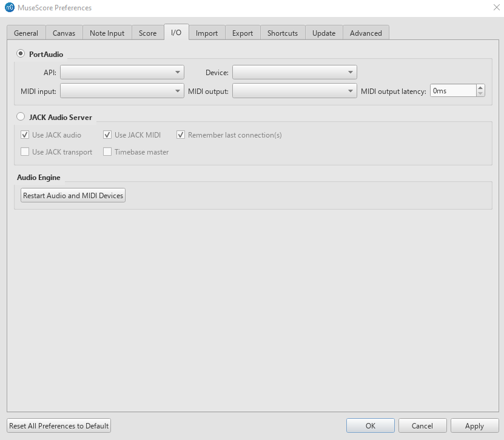504x440 pixels.
Task: Select the PortAudio radio button
Action: pyautogui.click(x=20, y=54)
